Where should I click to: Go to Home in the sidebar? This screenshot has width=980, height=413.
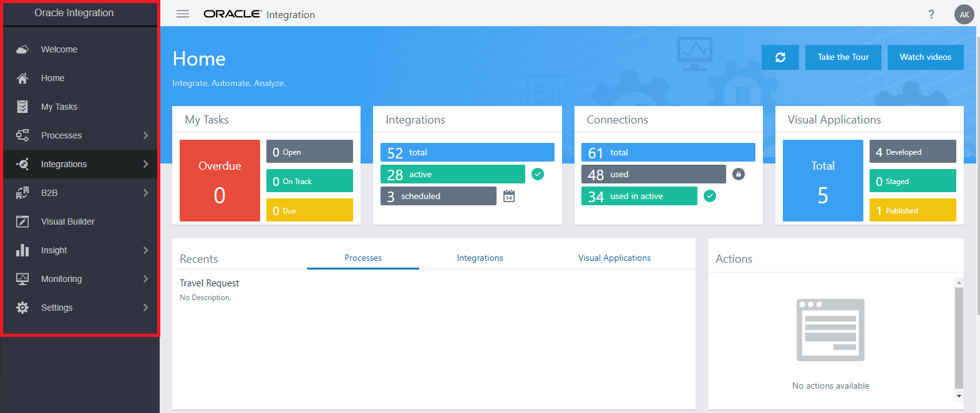[80, 78]
